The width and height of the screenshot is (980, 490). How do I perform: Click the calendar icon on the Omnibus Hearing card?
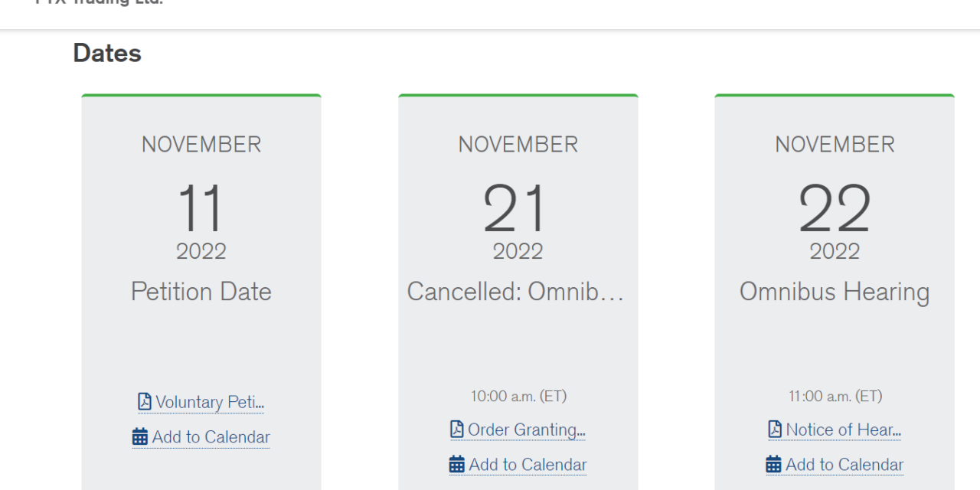point(774,465)
